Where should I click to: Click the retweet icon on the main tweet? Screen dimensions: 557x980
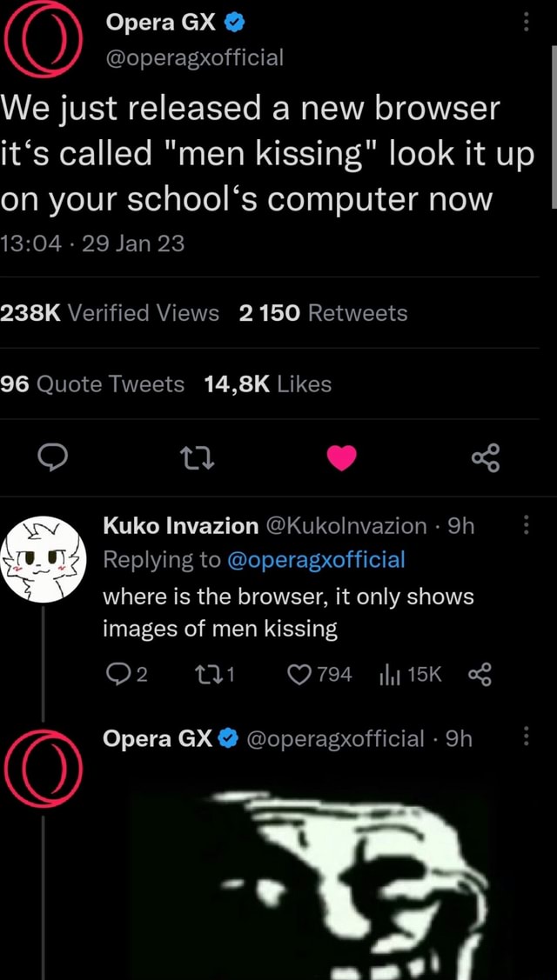[198, 459]
